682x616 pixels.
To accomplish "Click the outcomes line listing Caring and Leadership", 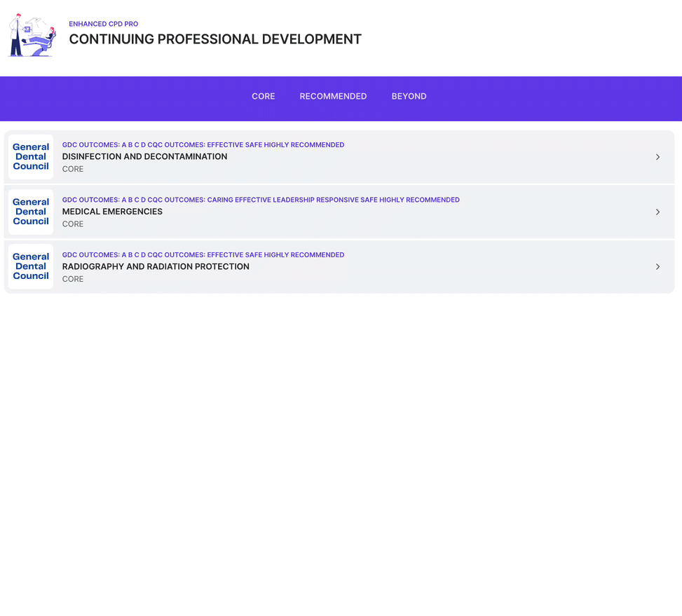I will [x=261, y=200].
